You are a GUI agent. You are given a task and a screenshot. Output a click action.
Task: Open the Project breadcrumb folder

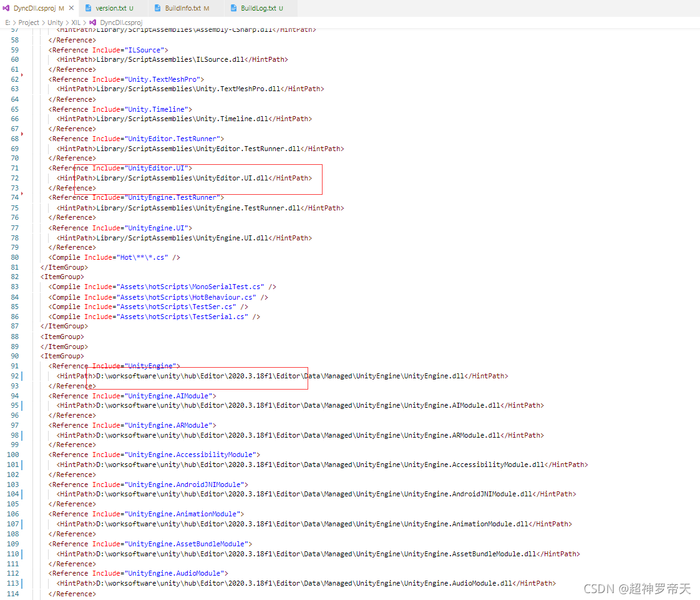(29, 22)
